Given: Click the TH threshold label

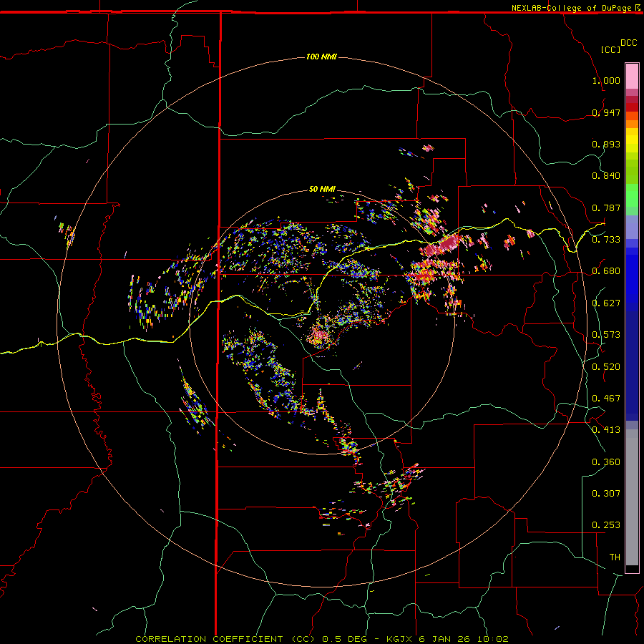Looking at the screenshot, I should pyautogui.click(x=615, y=557).
